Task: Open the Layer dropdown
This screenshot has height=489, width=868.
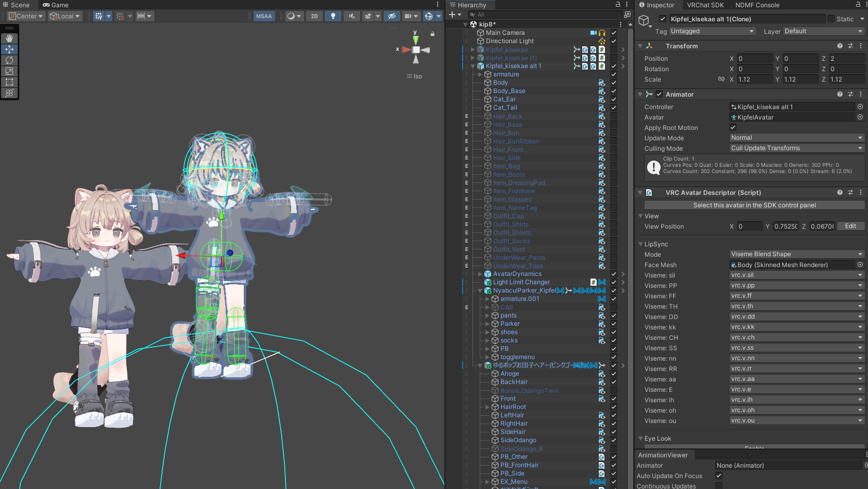Action: pyautogui.click(x=824, y=31)
